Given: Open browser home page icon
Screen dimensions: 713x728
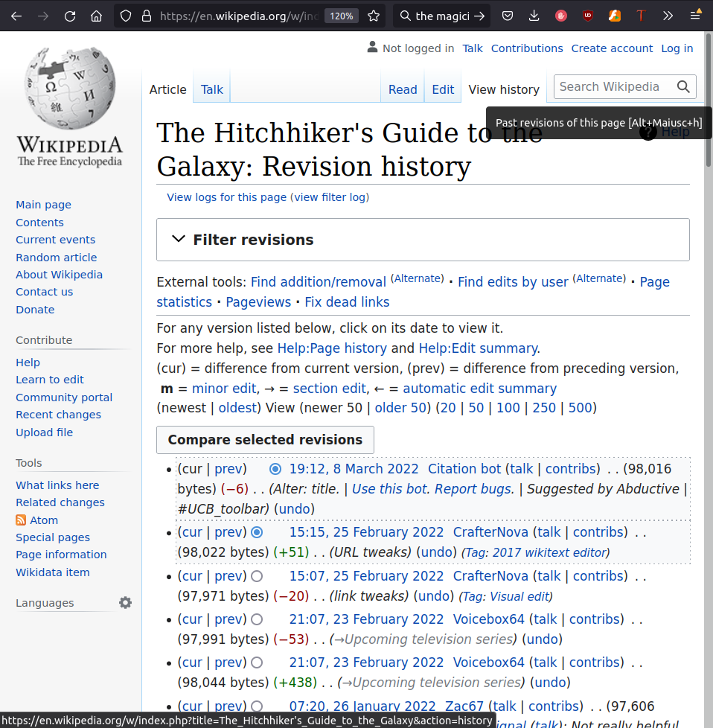Looking at the screenshot, I should (97, 16).
